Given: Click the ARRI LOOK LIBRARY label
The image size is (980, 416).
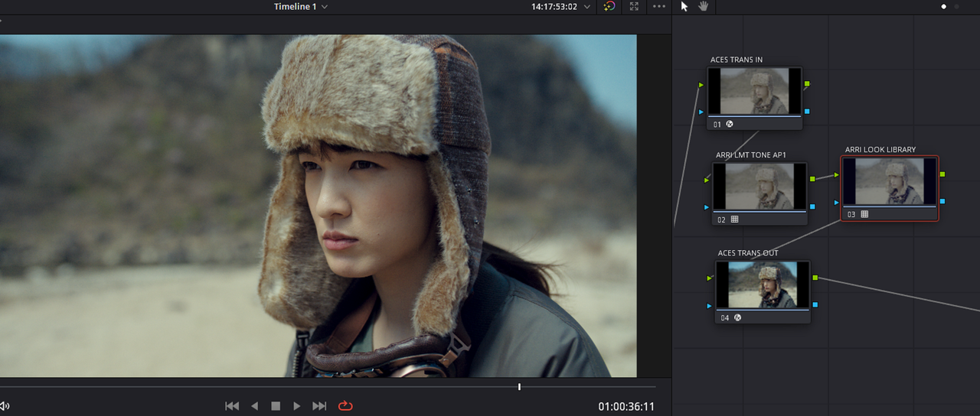Looking at the screenshot, I should pyautogui.click(x=880, y=150).
